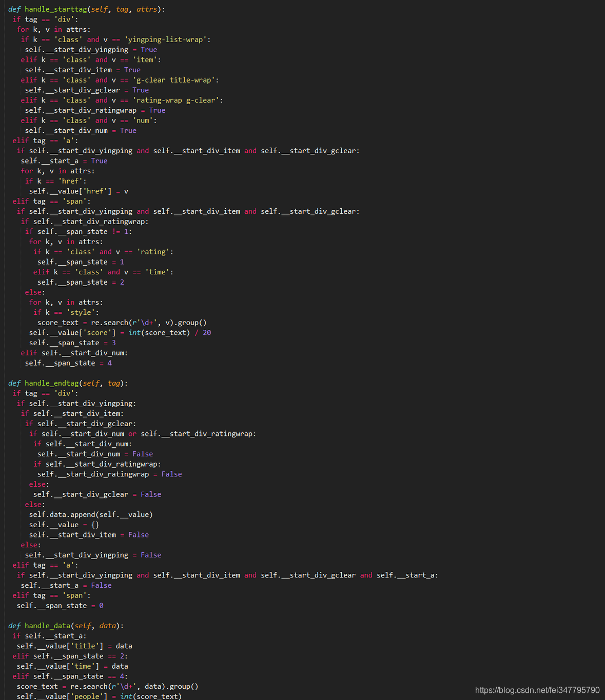Click 'self.__start_a = True' assignment
Screen dimensions: 605x700
(64, 161)
